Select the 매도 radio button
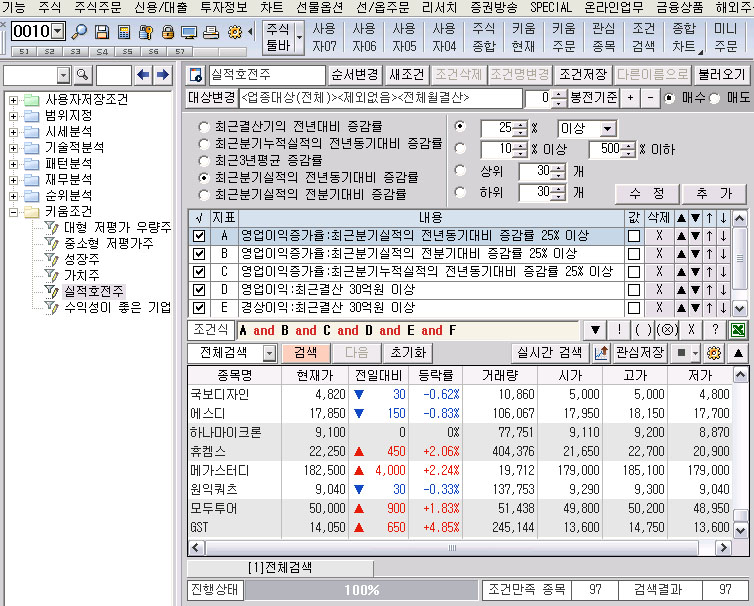Viewport: 754px width, 606px height. click(715, 98)
